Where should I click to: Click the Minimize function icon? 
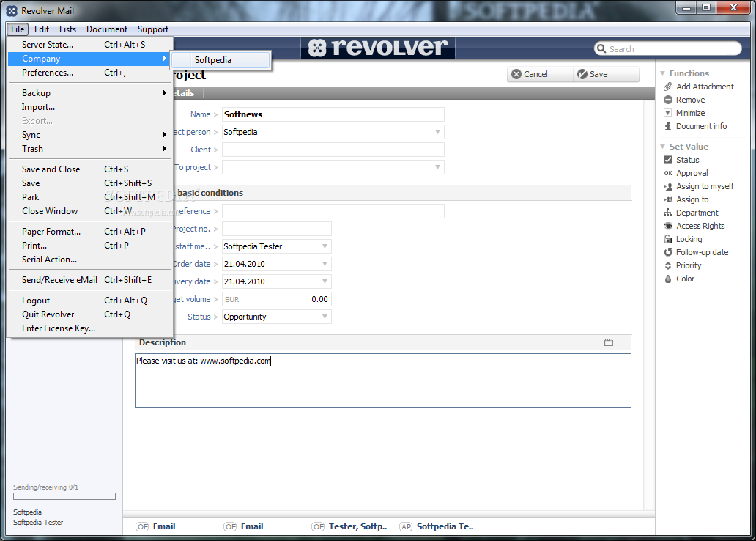pyautogui.click(x=668, y=113)
